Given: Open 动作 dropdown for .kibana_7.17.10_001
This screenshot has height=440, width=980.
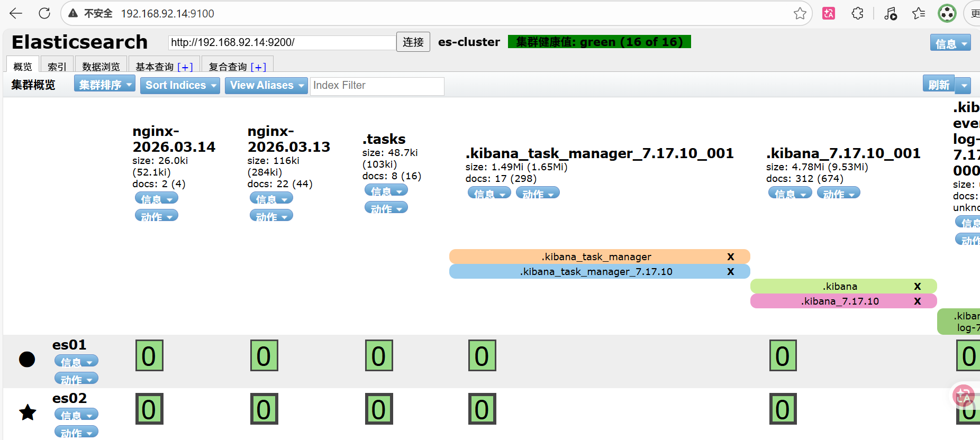Looking at the screenshot, I should (839, 193).
